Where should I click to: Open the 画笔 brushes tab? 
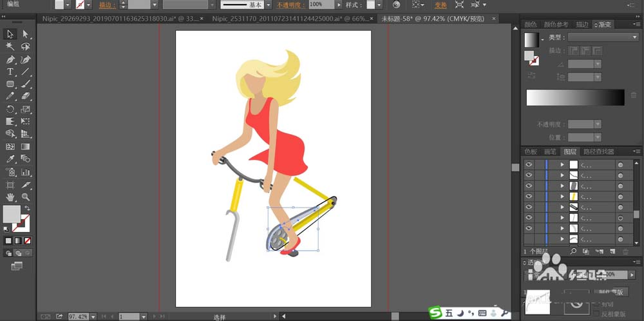(x=551, y=151)
